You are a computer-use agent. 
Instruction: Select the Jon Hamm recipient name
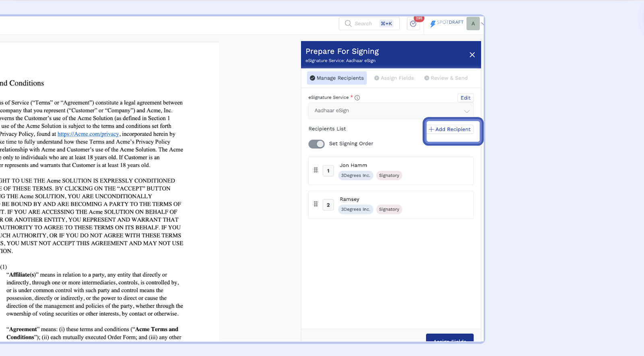(353, 165)
